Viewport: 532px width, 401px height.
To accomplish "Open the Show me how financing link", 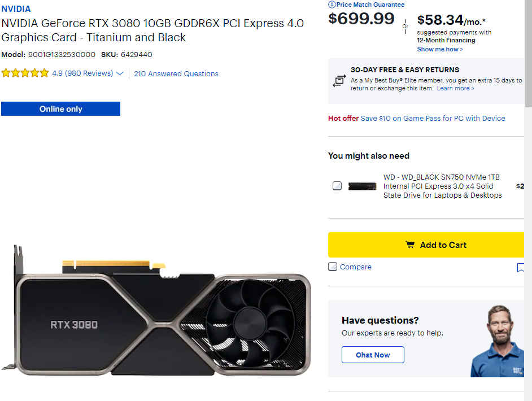I will (439, 49).
